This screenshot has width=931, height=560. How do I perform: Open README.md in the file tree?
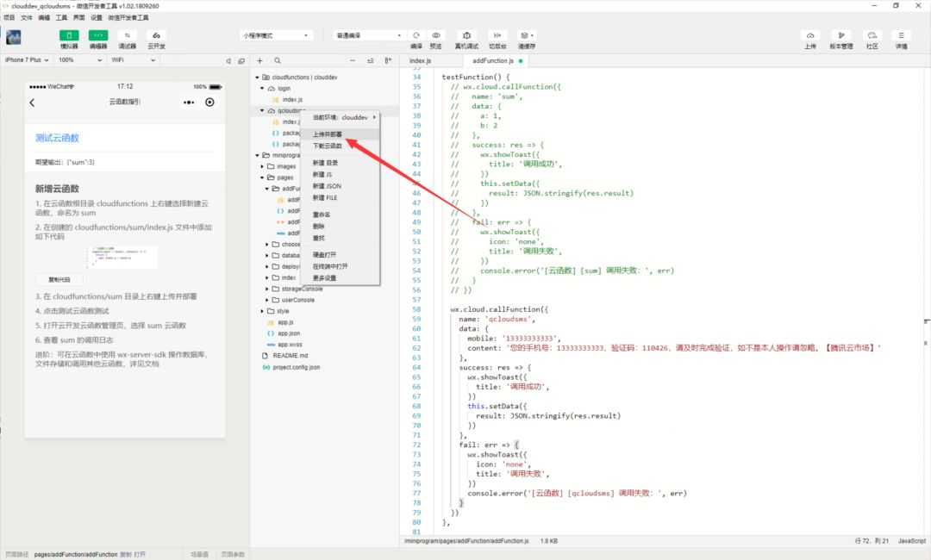290,356
